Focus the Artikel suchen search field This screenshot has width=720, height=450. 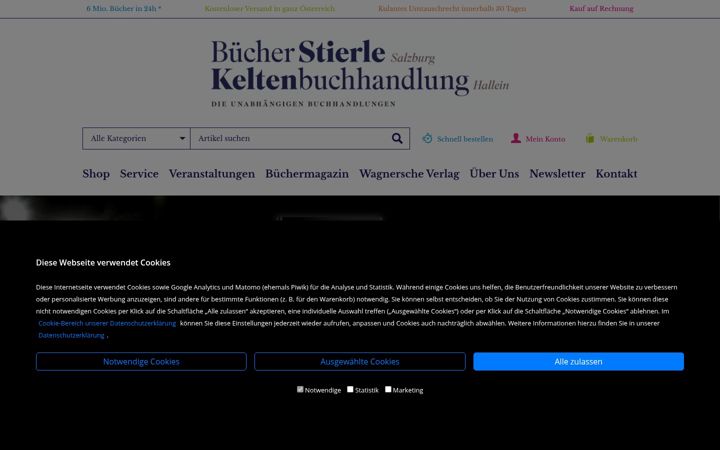click(x=290, y=138)
